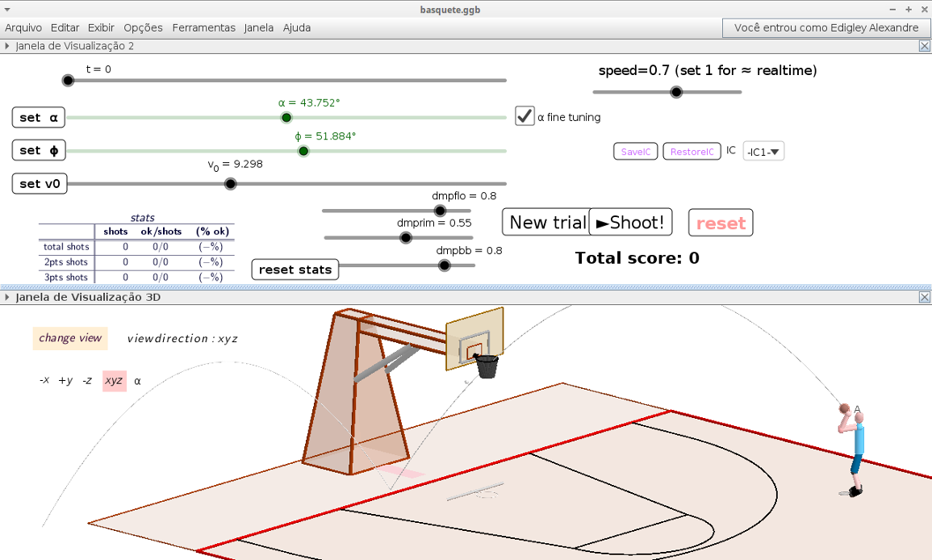Click the backboard in the 3D view
Viewport: 932px width, 560px height.
[x=474, y=338]
